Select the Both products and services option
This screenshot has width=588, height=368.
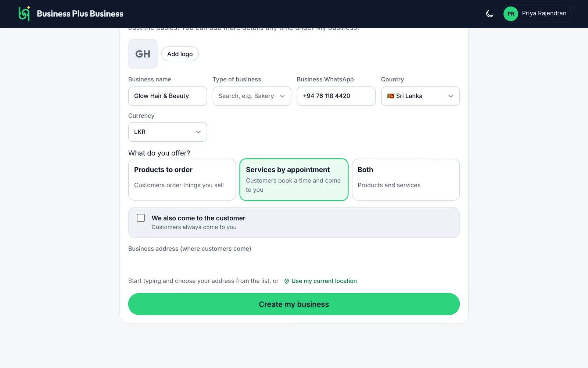click(x=406, y=180)
